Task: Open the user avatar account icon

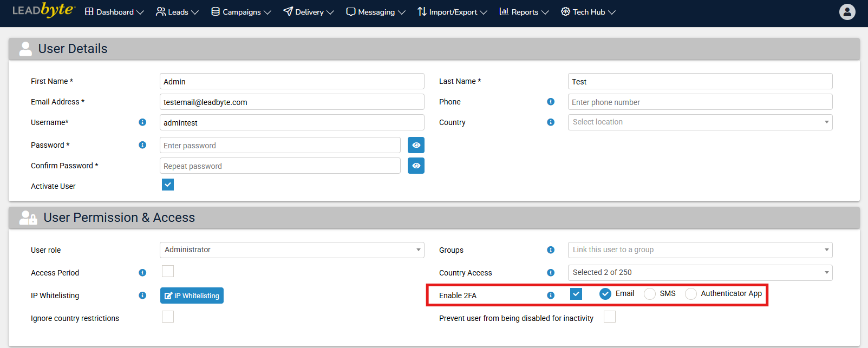Action: [847, 12]
